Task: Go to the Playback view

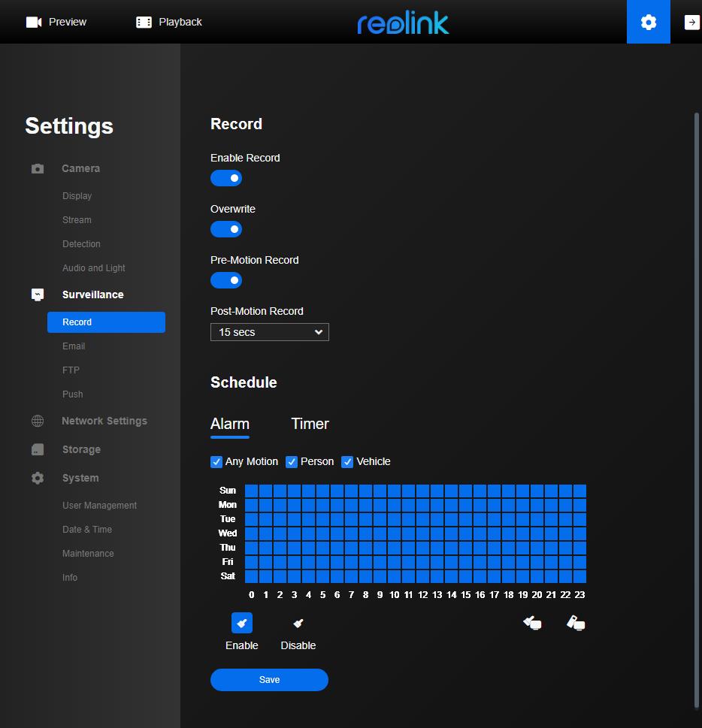Action: (x=169, y=22)
